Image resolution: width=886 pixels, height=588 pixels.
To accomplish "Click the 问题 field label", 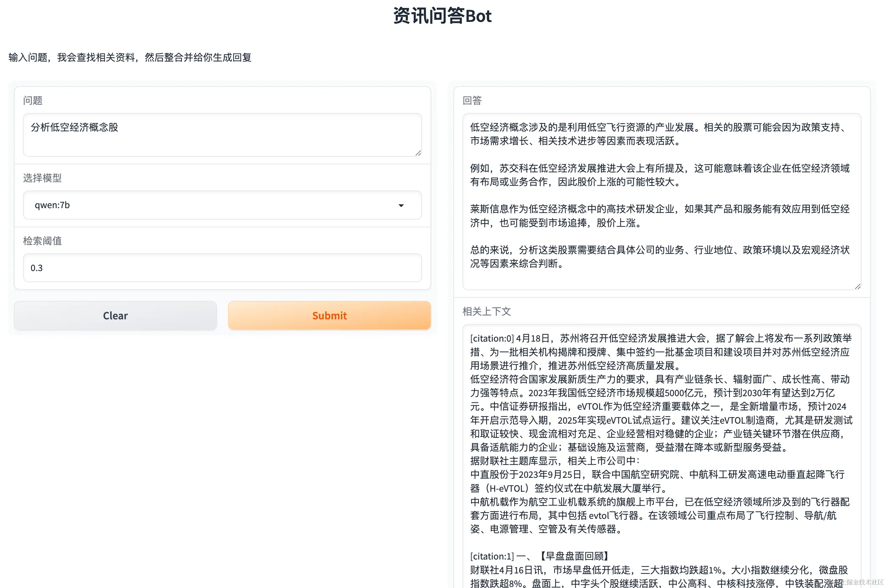I will click(33, 100).
